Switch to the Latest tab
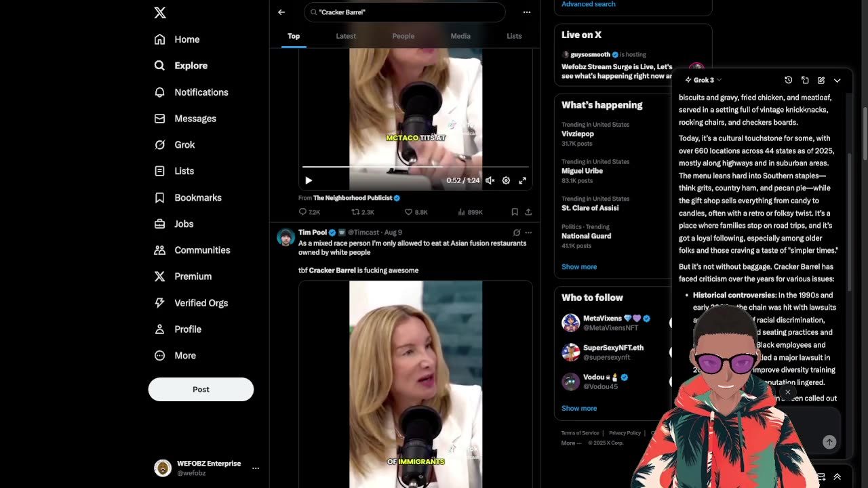The image size is (868, 488). [x=346, y=36]
